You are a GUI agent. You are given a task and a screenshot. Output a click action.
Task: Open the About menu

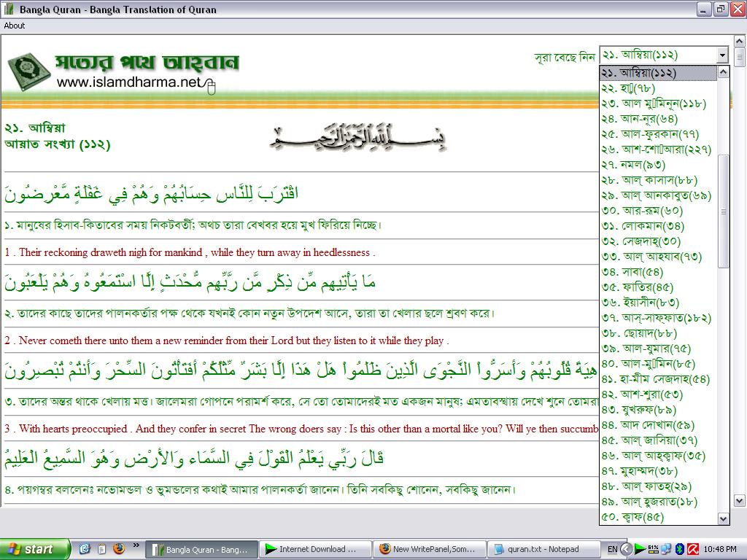[15, 26]
